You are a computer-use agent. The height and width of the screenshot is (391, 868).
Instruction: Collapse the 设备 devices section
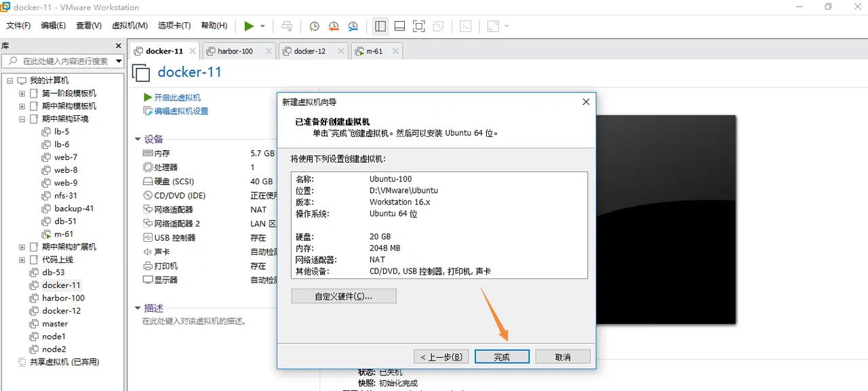point(138,138)
